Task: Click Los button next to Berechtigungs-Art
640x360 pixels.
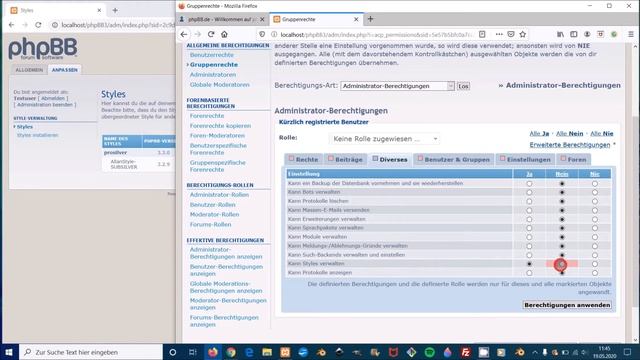Action: pos(463,86)
